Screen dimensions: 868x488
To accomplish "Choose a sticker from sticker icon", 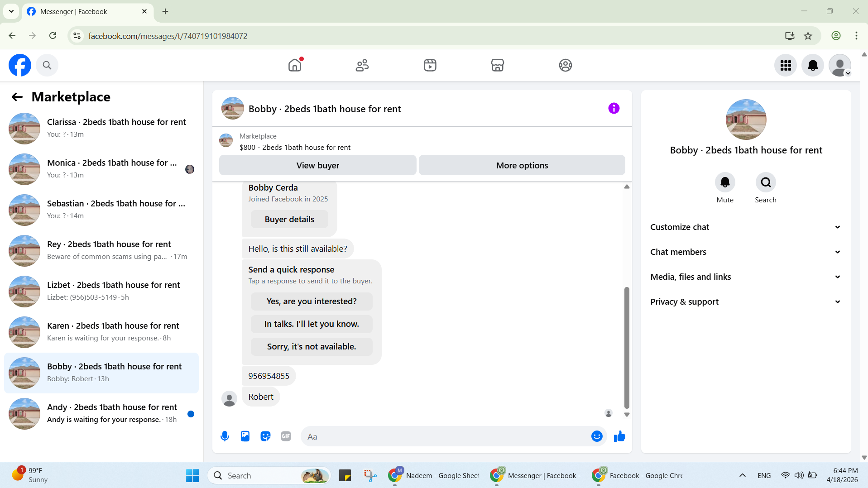I will pos(265,436).
